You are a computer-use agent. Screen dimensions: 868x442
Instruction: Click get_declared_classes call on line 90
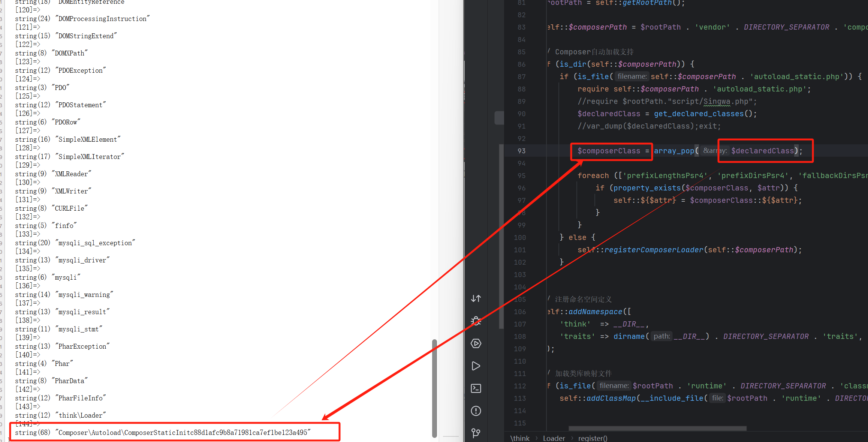point(699,114)
